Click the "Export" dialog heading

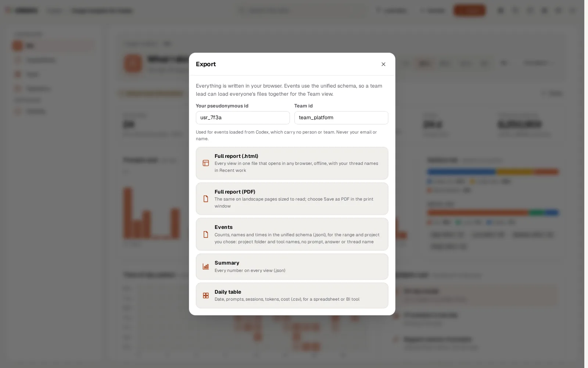click(x=206, y=64)
